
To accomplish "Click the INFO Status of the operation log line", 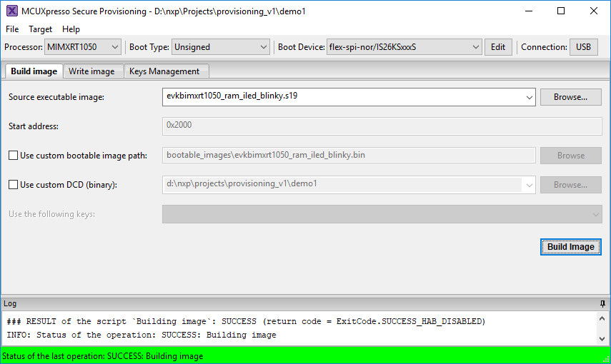I will click(x=141, y=335).
